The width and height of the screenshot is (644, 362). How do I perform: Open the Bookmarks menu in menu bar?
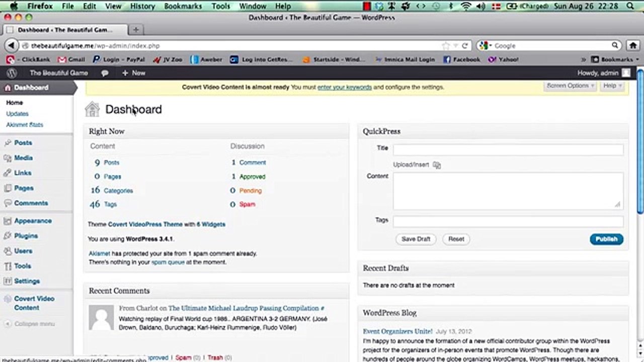(183, 6)
